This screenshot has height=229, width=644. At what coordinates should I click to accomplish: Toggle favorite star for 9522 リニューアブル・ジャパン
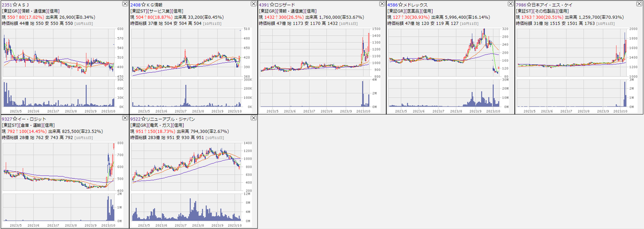[143, 118]
